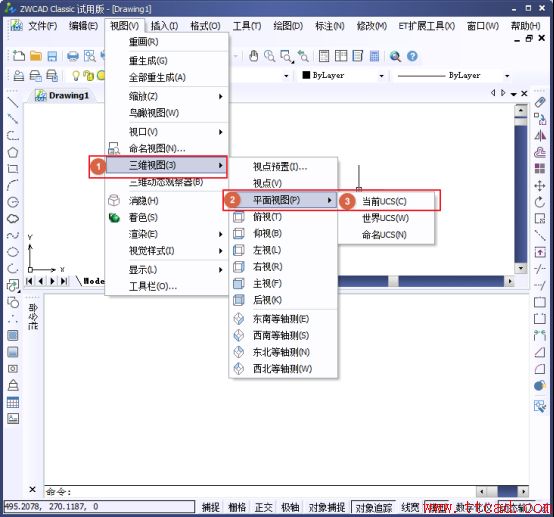Viewport: 554px width, 517px height.
Task: Expand the 视觉样式(I) submenu
Action: (167, 251)
